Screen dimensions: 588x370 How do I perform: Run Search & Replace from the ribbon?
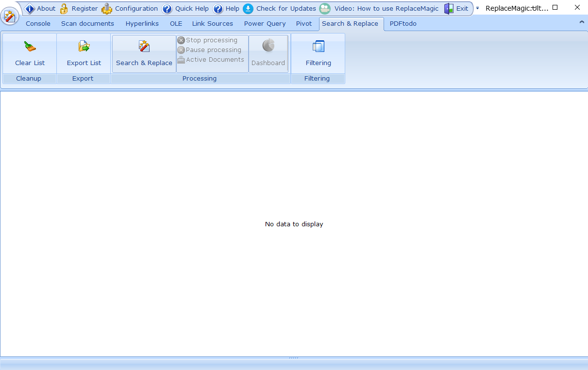pos(144,53)
